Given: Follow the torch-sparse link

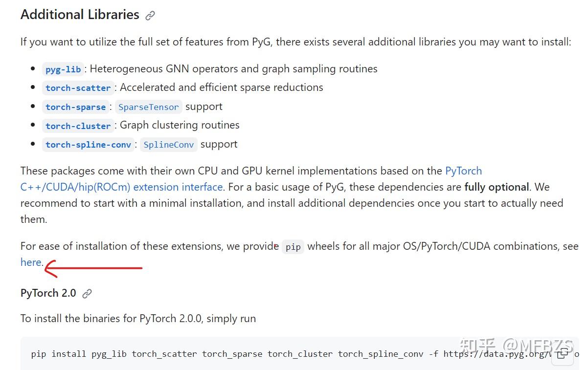Looking at the screenshot, I should [x=75, y=107].
